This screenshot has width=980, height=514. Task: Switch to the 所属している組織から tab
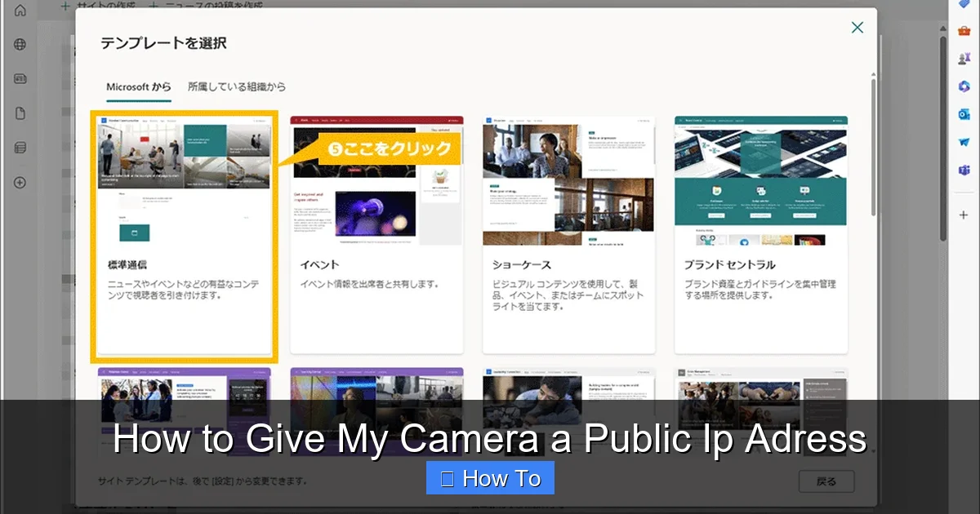click(237, 86)
